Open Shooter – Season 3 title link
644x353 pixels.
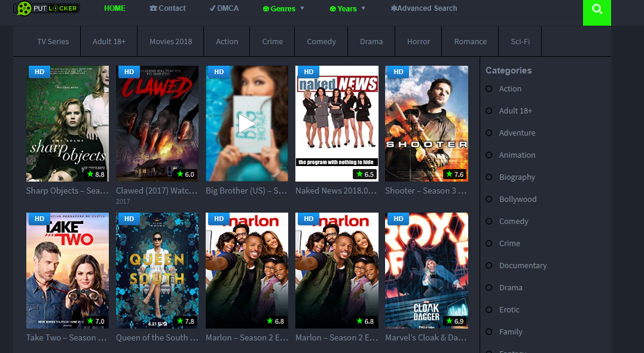[426, 191]
